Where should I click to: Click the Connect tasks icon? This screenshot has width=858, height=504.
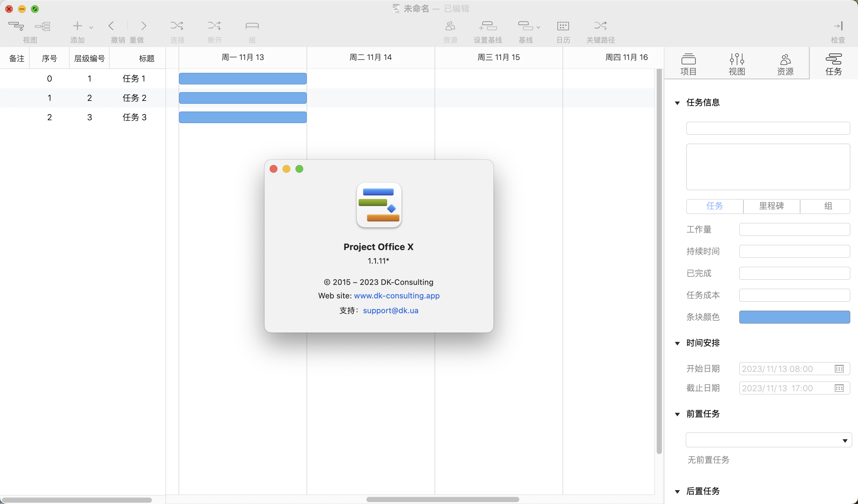(177, 26)
